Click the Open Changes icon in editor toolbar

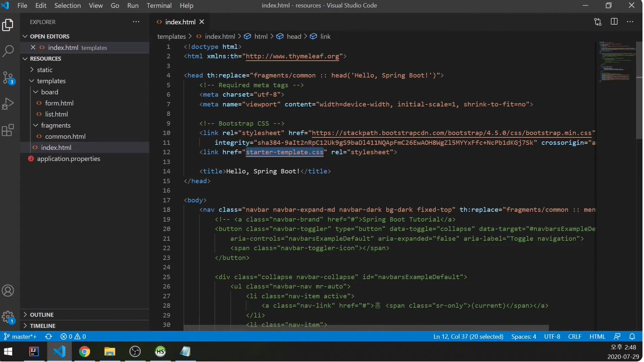tap(598, 22)
